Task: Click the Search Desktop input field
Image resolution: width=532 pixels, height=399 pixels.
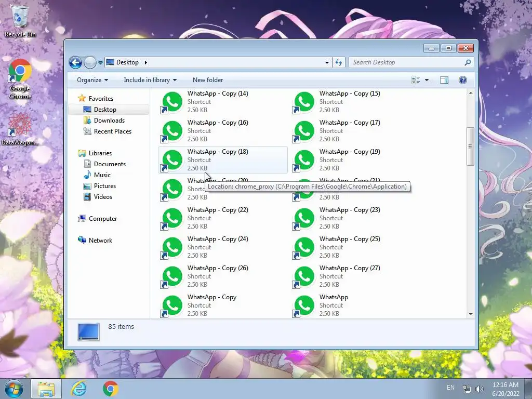Action: click(406, 62)
